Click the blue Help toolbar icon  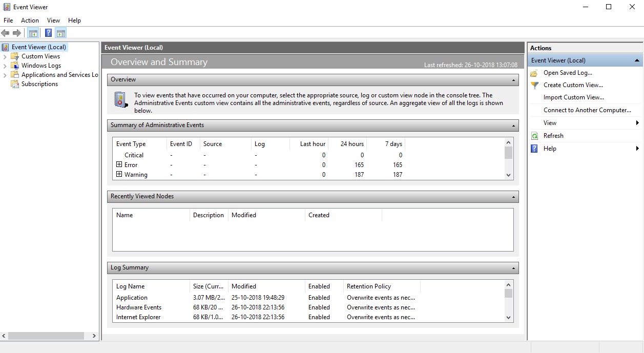coord(48,33)
